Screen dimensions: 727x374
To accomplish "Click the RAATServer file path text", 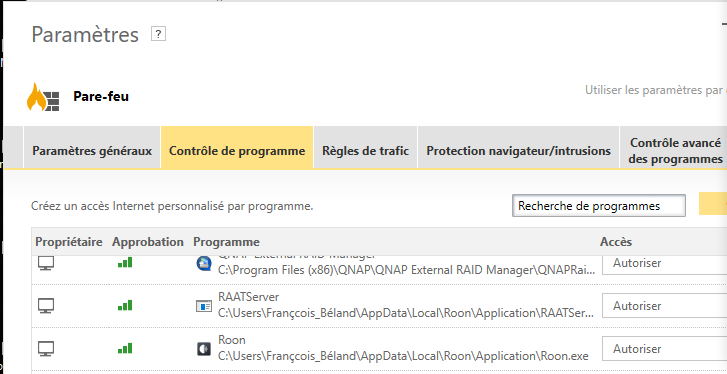I will coord(407,313).
